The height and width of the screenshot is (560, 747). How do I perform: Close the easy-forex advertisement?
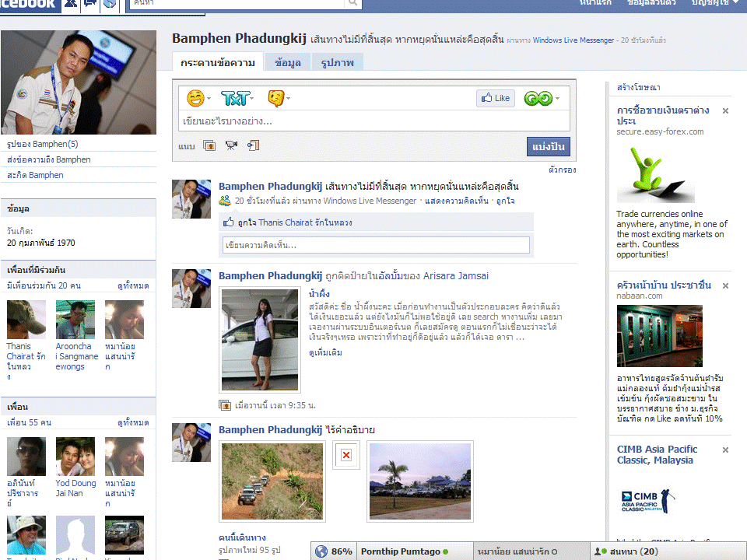725,111
